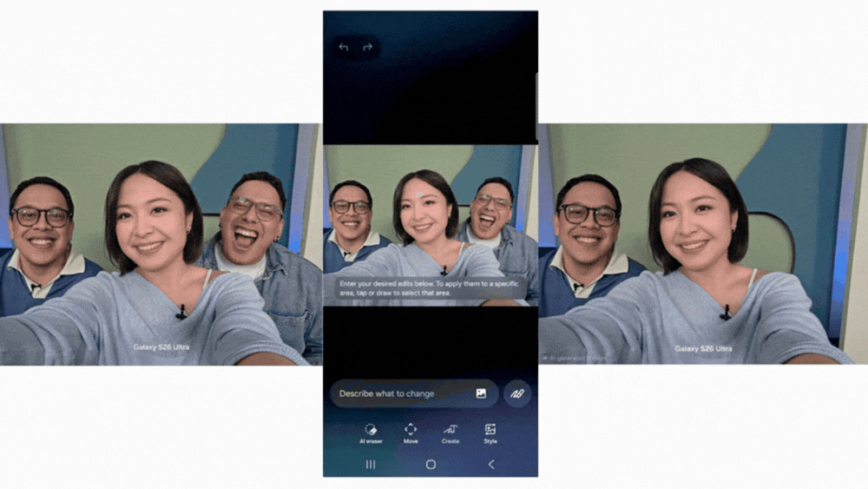Tap the undo arrow icon

click(343, 47)
